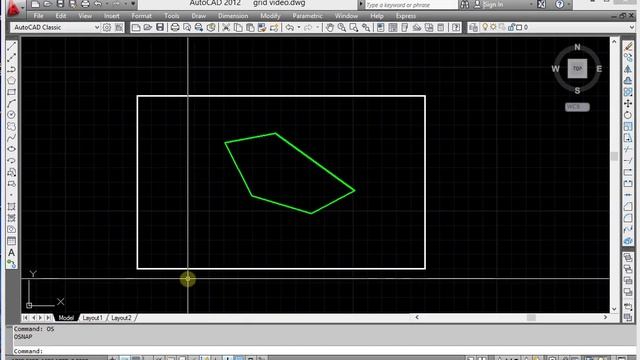Click the Undo arrow in Standard toolbar
640x360 pixels.
[x=289, y=27]
